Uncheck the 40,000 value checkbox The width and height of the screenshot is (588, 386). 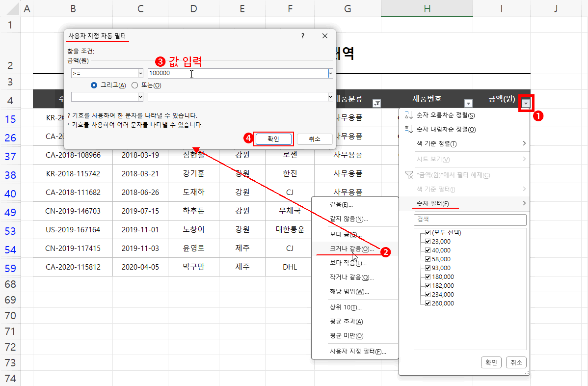click(x=428, y=250)
